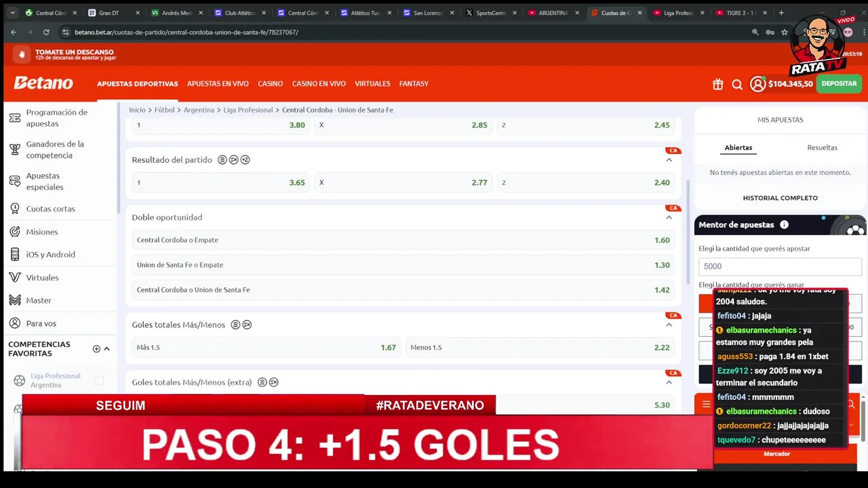Go to Casino en Vivo
868x488 pixels.
point(319,84)
